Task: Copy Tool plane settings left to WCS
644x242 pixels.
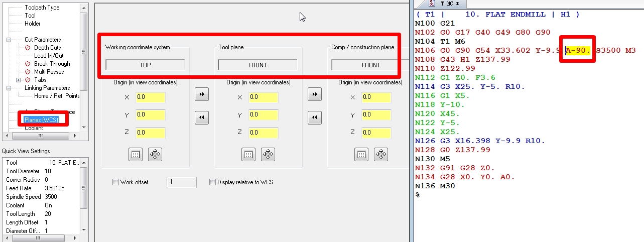Action: pyautogui.click(x=201, y=117)
